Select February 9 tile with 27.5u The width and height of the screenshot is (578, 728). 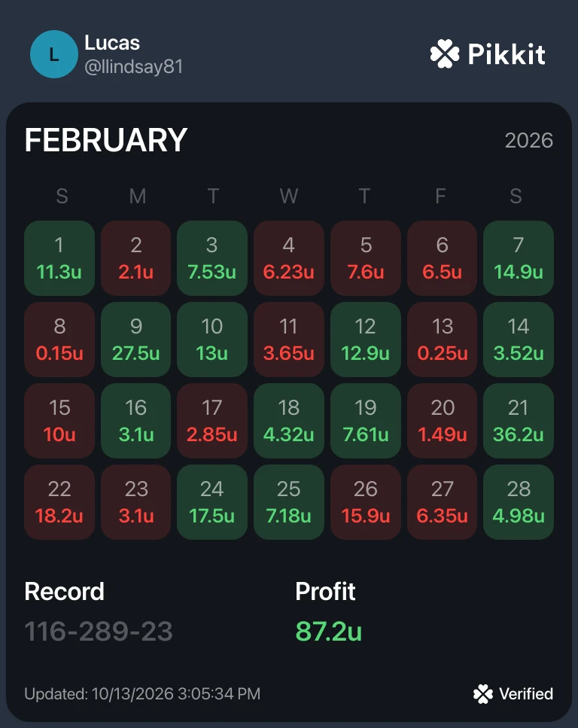[136, 340]
